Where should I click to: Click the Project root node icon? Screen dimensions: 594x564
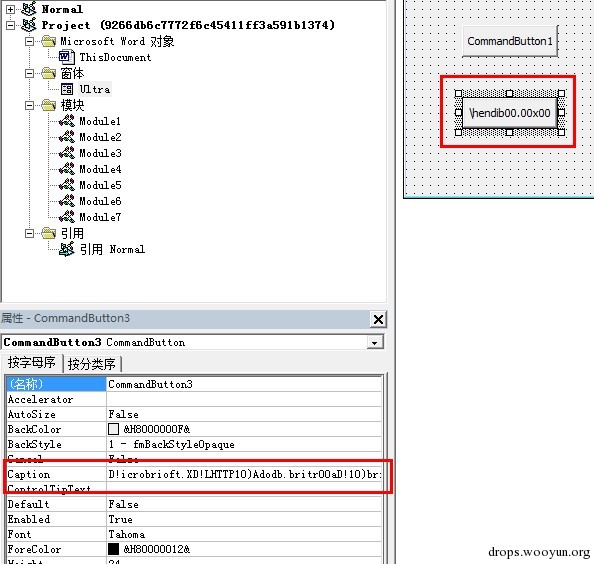click(29, 25)
